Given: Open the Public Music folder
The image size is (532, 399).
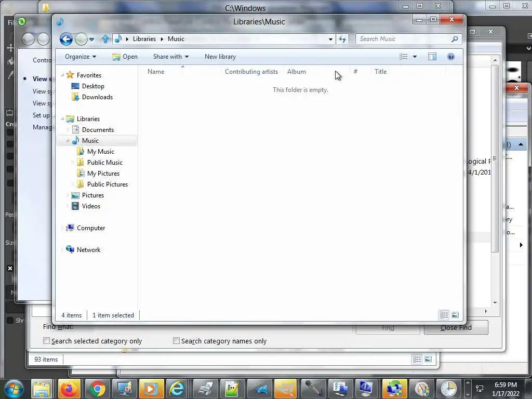Looking at the screenshot, I should [105, 163].
